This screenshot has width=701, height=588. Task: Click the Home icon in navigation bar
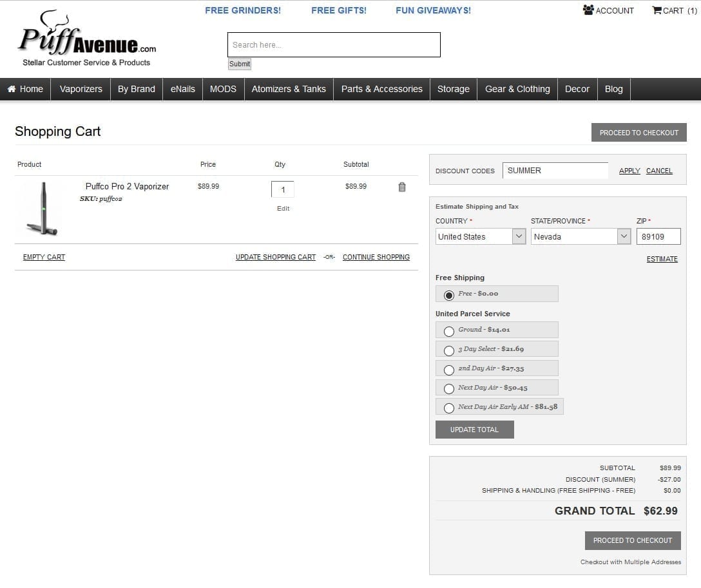coord(12,89)
